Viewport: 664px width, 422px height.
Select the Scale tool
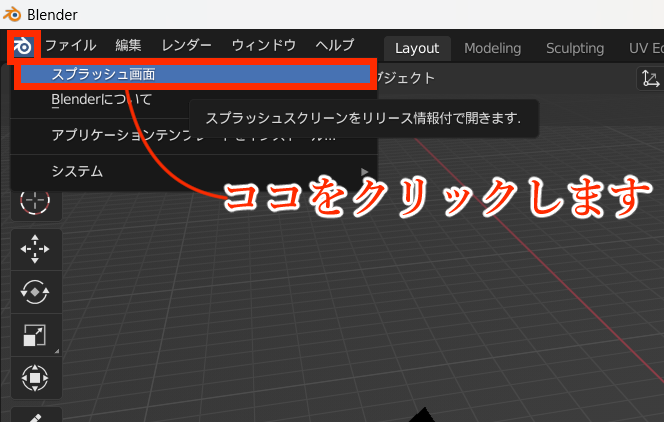point(35,335)
